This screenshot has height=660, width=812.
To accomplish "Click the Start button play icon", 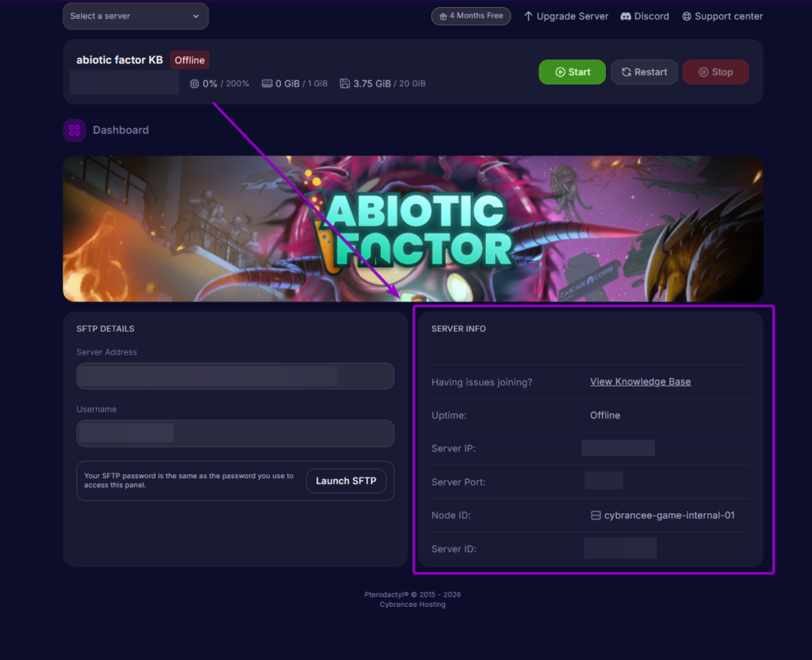I will [x=561, y=72].
